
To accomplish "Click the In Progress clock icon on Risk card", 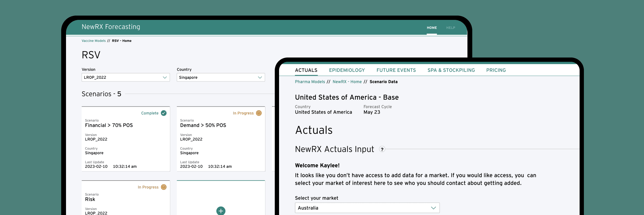I will pos(164,187).
